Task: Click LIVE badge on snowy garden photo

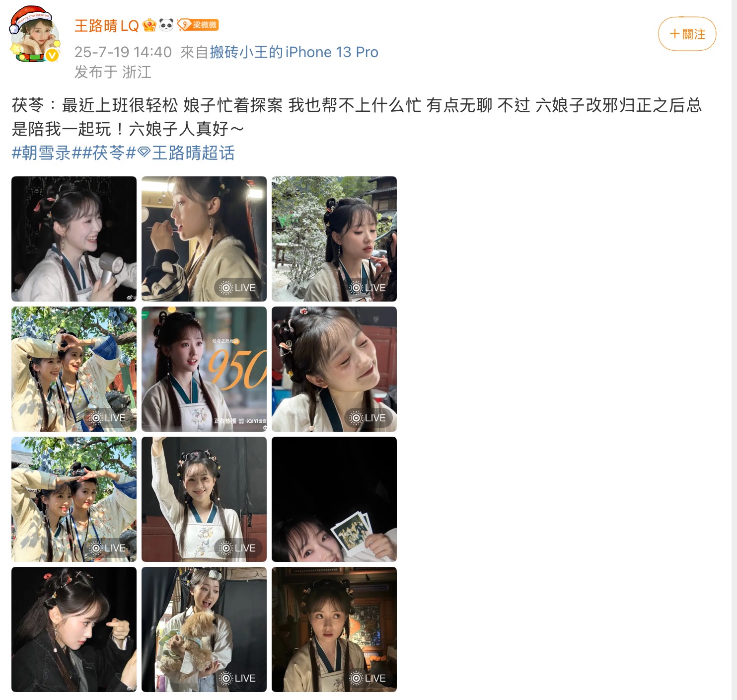Action: [x=368, y=288]
